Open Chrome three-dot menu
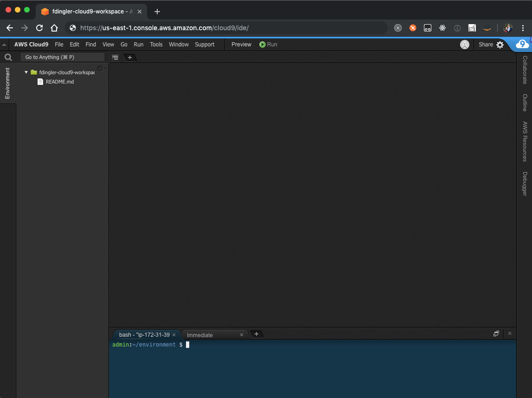The width and height of the screenshot is (532, 398). point(523,28)
